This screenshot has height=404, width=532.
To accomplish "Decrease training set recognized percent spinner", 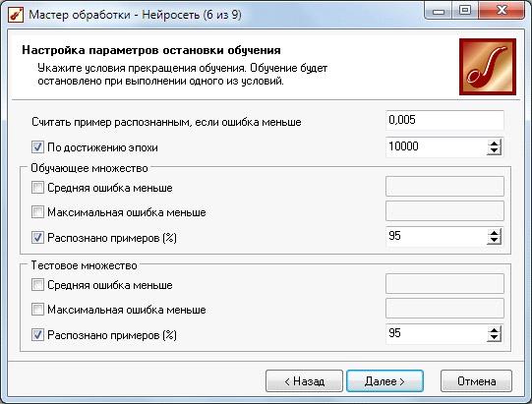I will [495, 241].
